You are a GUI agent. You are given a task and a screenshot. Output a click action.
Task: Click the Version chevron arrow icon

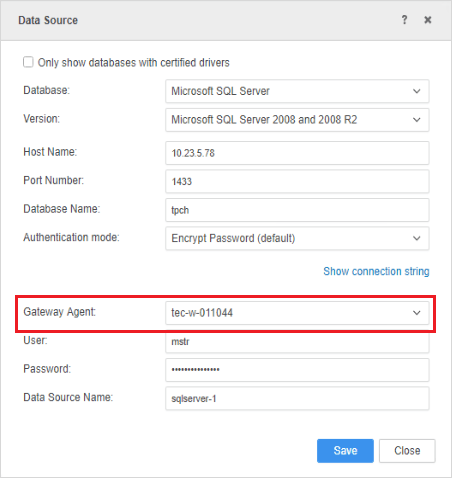(x=417, y=120)
